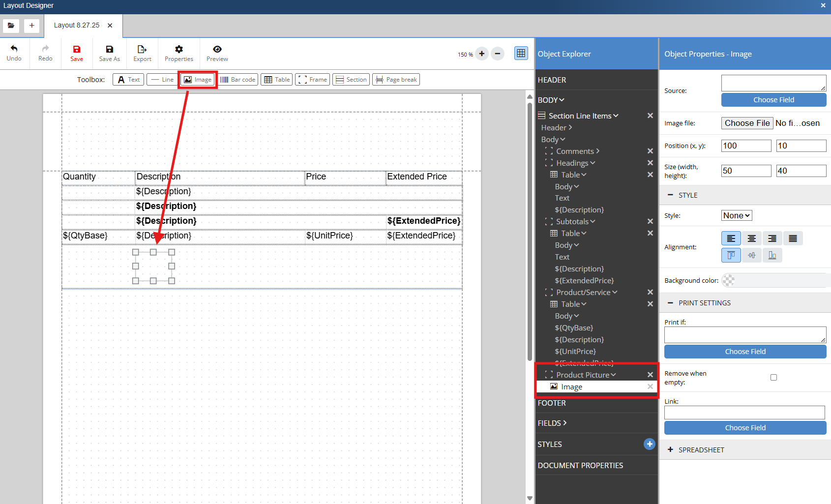Select Product Picture in Object Explorer
Viewport: 831px width, 504px height.
click(583, 375)
